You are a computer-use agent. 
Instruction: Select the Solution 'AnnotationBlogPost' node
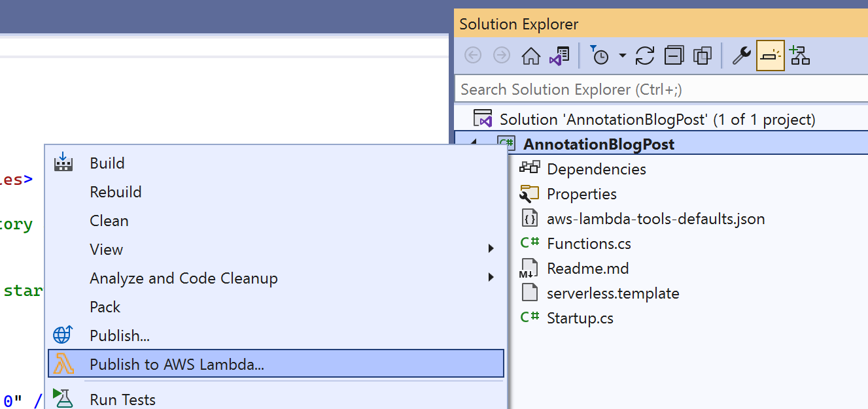657,120
